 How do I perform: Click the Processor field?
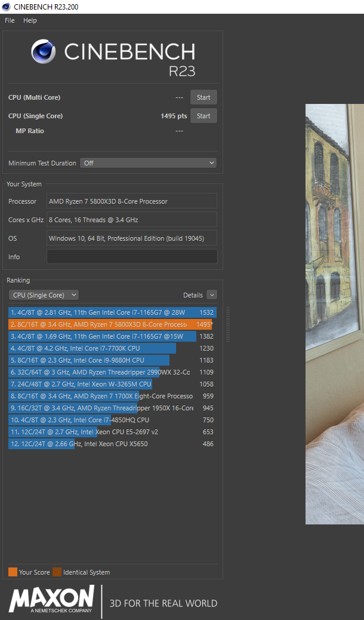132,201
